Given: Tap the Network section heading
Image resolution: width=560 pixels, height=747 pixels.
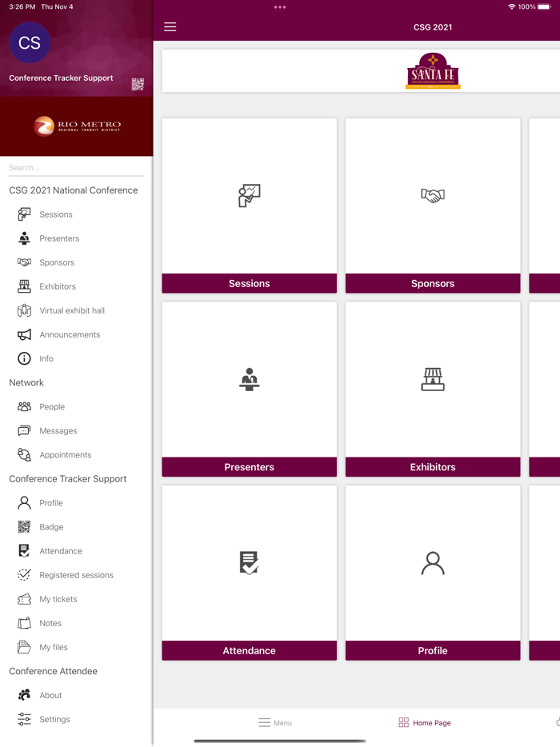Looking at the screenshot, I should pyautogui.click(x=26, y=382).
